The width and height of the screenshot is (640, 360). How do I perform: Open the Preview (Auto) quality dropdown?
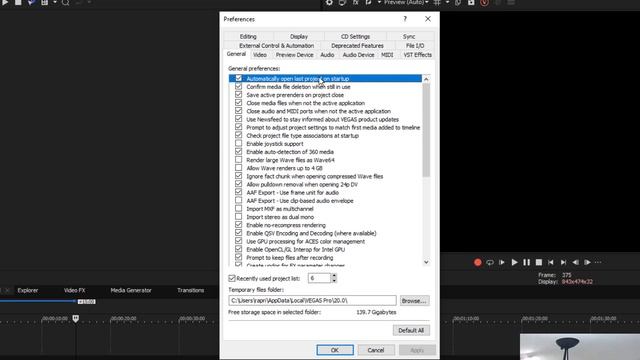pyautogui.click(x=406, y=2)
